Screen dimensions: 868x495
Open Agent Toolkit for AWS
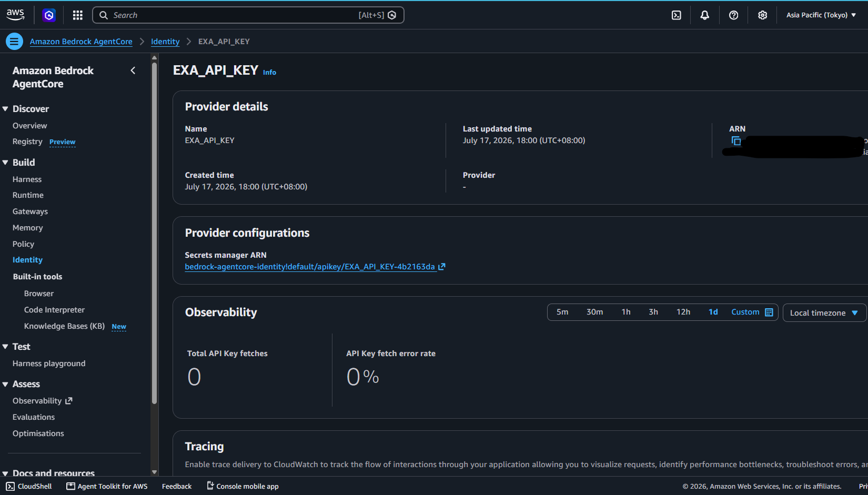coord(107,486)
